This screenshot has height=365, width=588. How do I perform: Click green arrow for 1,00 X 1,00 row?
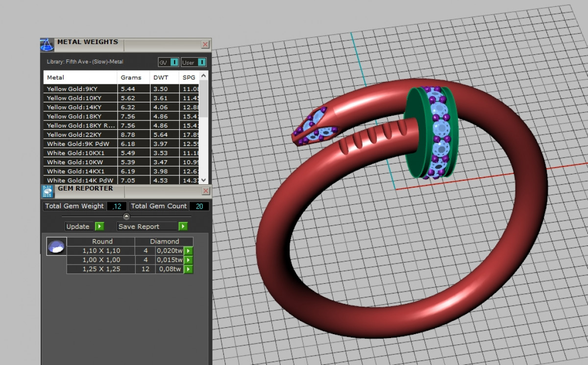point(188,260)
